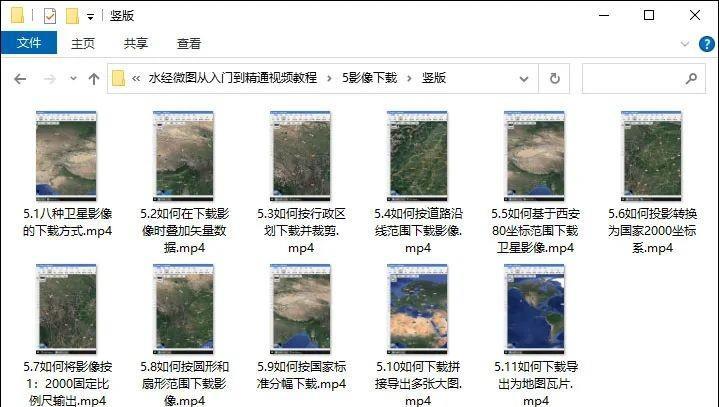Click file name 5.11如何下载导出为地图瓦片.mp4
This screenshot has height=407, width=719.
pos(536,383)
